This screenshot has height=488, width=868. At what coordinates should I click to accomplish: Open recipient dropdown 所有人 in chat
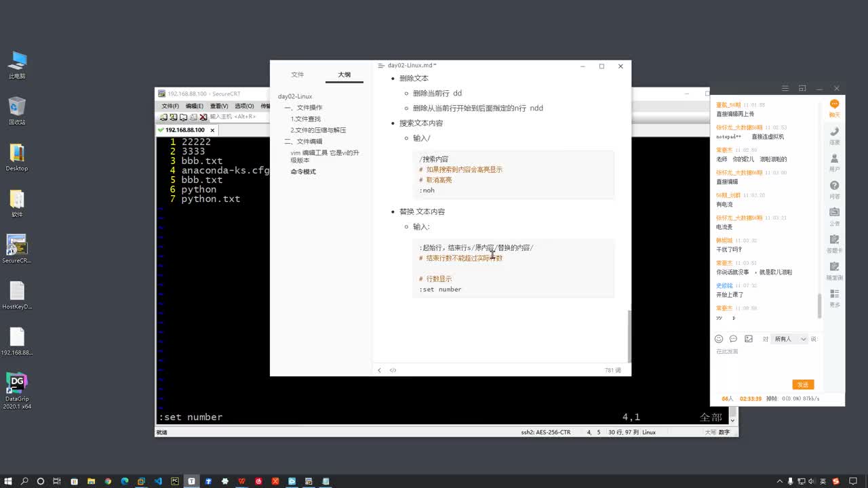790,339
